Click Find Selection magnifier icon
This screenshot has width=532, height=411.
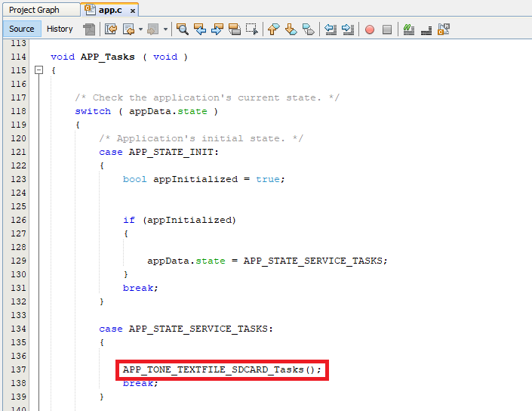pos(182,29)
